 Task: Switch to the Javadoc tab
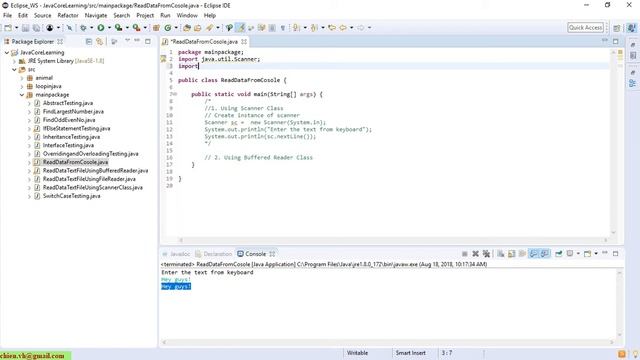[176, 254]
